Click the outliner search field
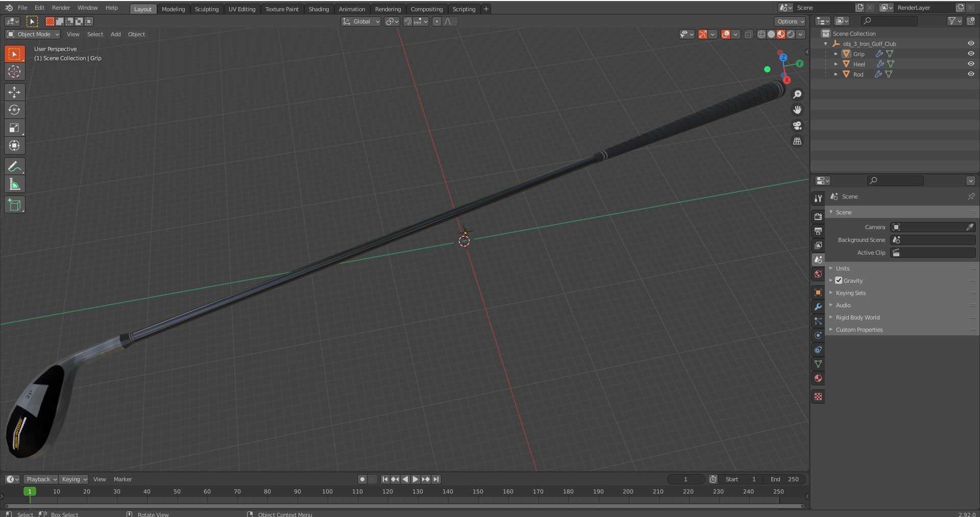 (x=889, y=21)
